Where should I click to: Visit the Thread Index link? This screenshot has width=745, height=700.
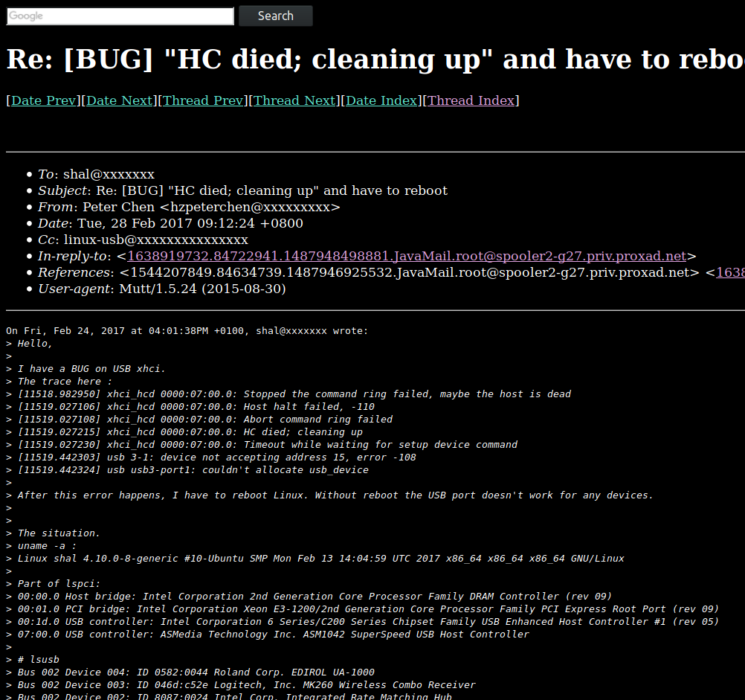tap(471, 100)
